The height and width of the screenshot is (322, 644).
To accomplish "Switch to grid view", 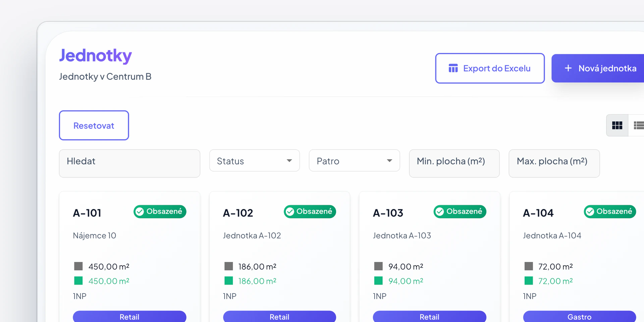I will 617,125.
